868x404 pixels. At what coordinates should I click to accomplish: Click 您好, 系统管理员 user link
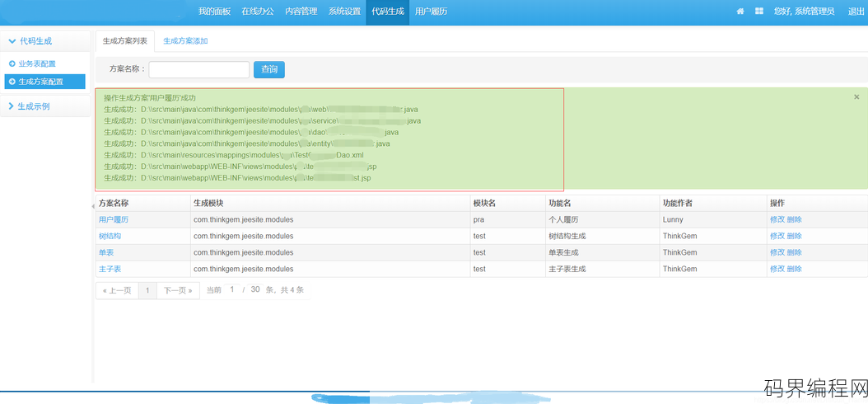[804, 11]
